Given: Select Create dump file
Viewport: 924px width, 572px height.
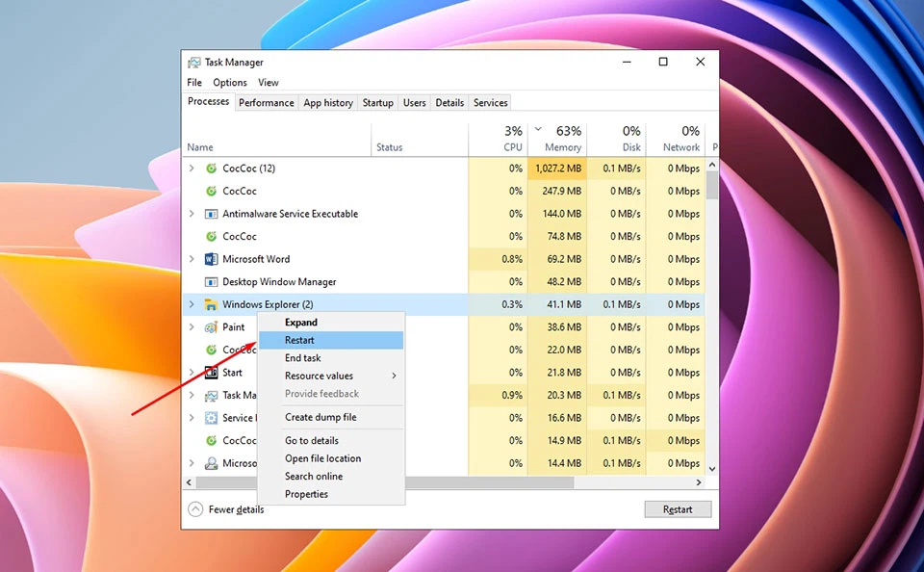Looking at the screenshot, I should [x=331, y=417].
